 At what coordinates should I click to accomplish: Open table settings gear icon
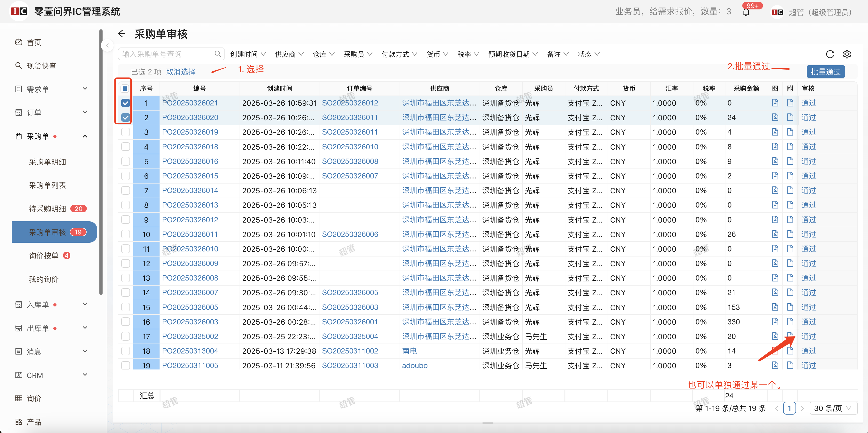click(847, 54)
